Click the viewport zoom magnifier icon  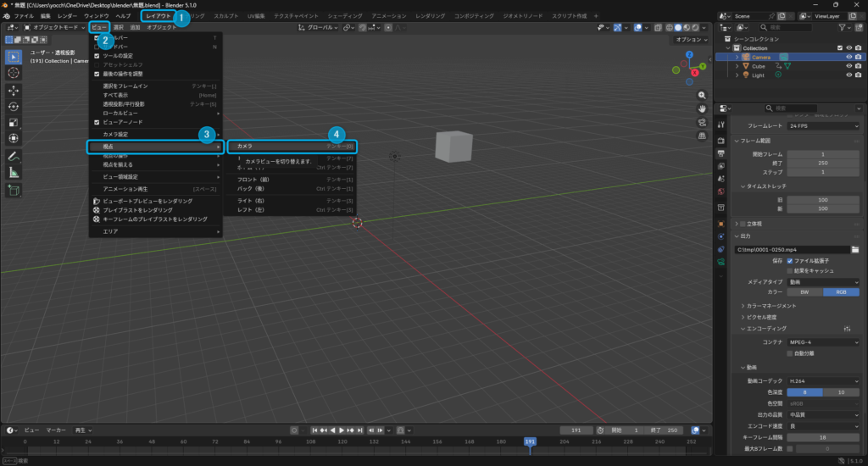[702, 95]
